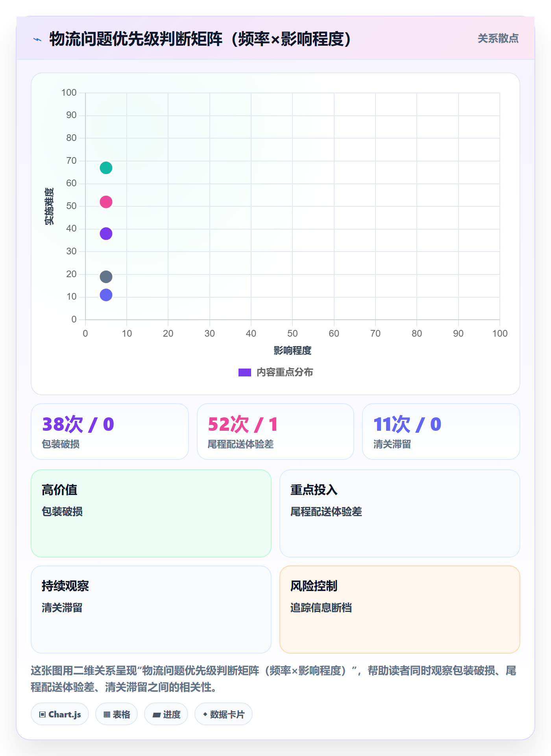Click the y-axis tick label 100
This screenshot has width=551, height=756.
[x=69, y=93]
